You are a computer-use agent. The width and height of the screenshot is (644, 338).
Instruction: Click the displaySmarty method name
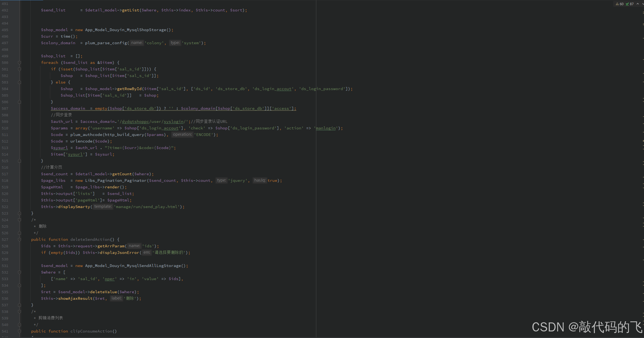pos(74,207)
